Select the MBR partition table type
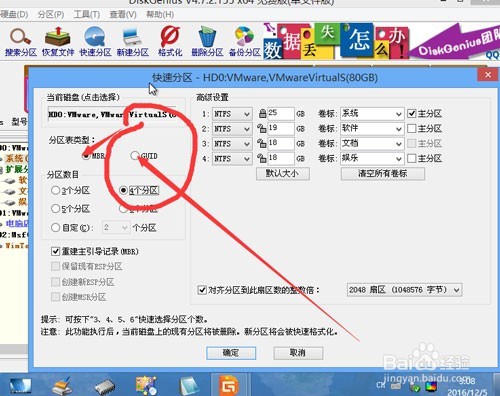 tap(86, 156)
